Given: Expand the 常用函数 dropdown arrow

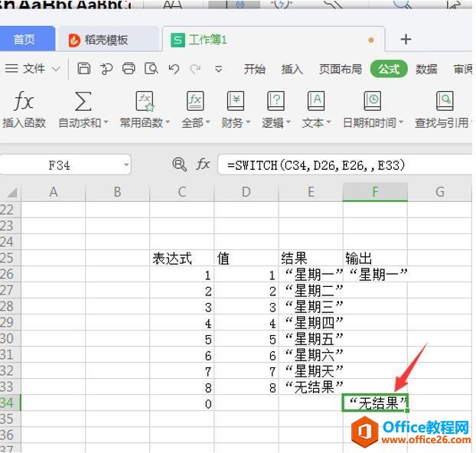Looking at the screenshot, I should coord(168,122).
